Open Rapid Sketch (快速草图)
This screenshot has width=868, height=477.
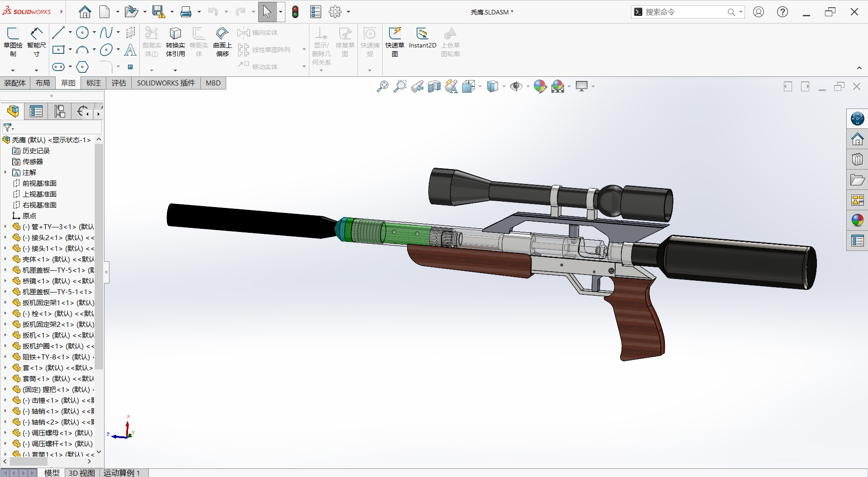[395, 42]
